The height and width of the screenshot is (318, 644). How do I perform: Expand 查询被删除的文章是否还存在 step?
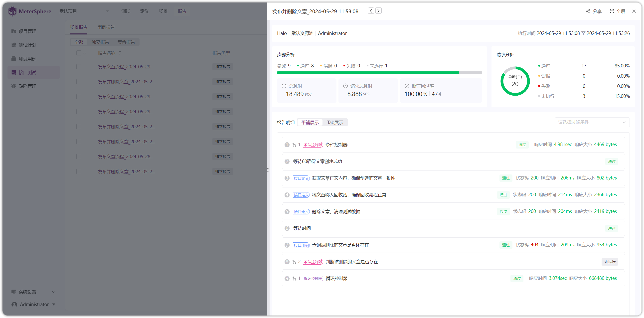(453, 245)
